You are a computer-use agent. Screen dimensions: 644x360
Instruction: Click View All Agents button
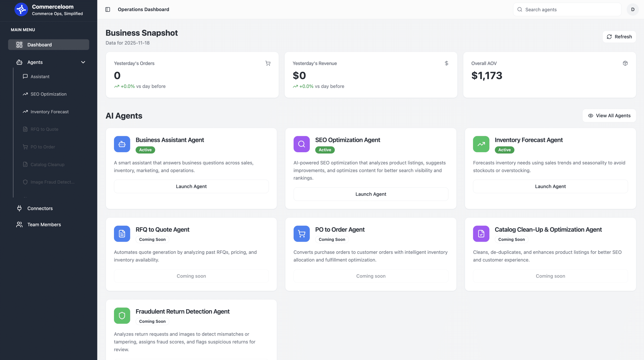[x=609, y=116]
